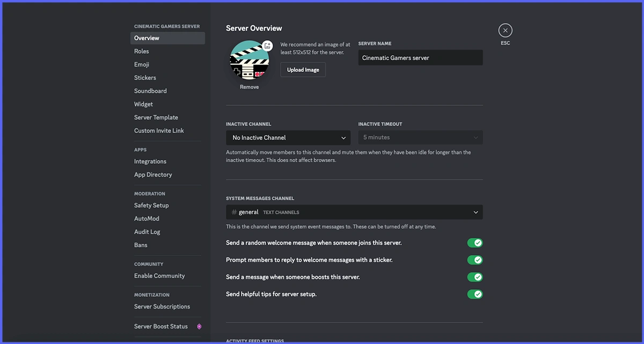The width and height of the screenshot is (644, 344).
Task: Go to the Emoji settings section
Action: [x=142, y=64]
